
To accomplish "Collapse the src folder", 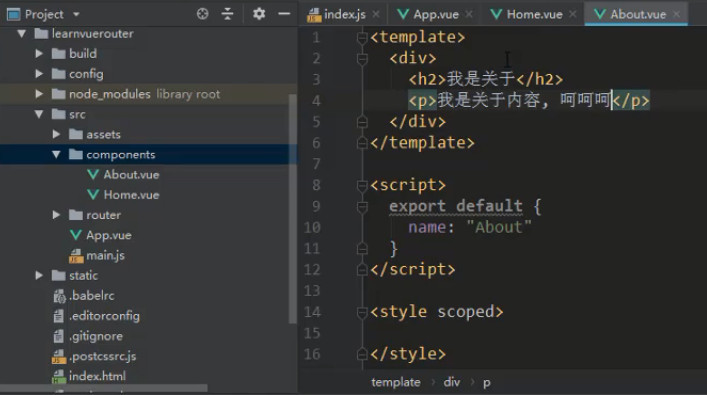I will click(x=39, y=114).
